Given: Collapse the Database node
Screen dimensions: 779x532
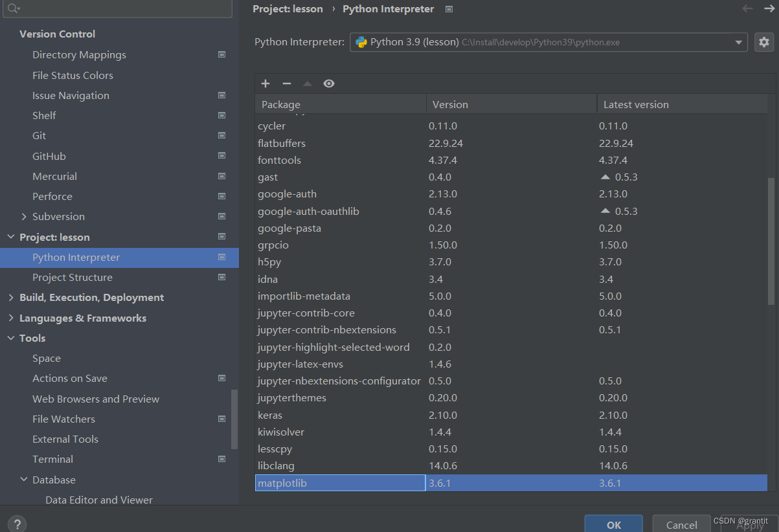Looking at the screenshot, I should point(24,480).
